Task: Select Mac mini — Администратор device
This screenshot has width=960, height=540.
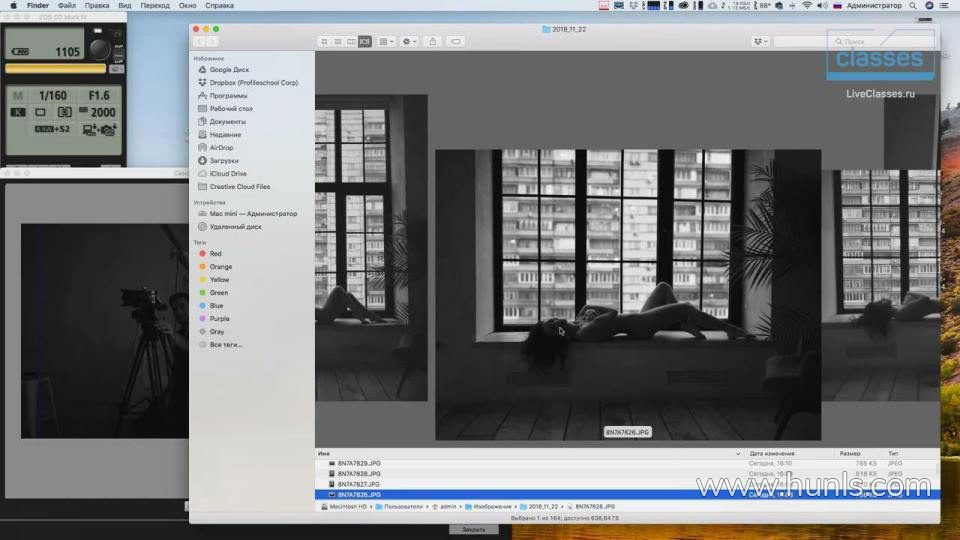Action: (252, 214)
